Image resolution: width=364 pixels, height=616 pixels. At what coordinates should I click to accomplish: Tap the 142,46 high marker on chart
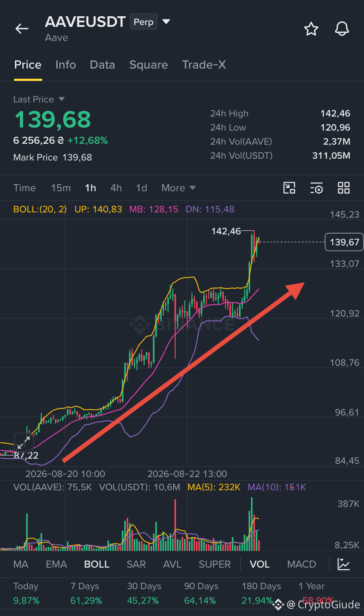(x=226, y=231)
